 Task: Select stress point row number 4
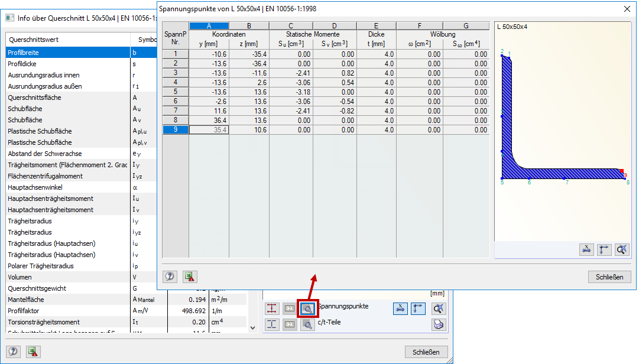coord(175,82)
